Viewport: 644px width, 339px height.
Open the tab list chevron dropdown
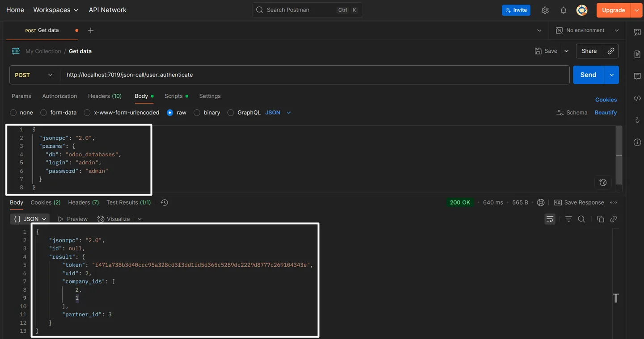coord(539,30)
